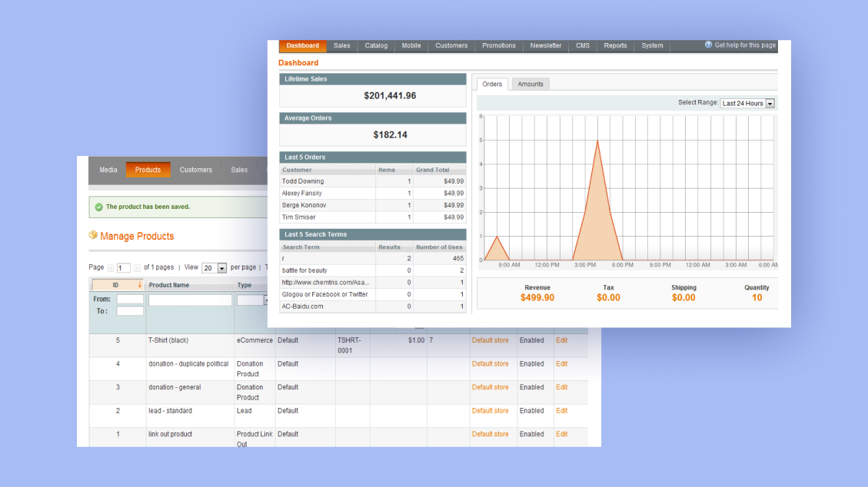The image size is (868, 487).
Task: Open the Reports menu
Action: tap(615, 46)
